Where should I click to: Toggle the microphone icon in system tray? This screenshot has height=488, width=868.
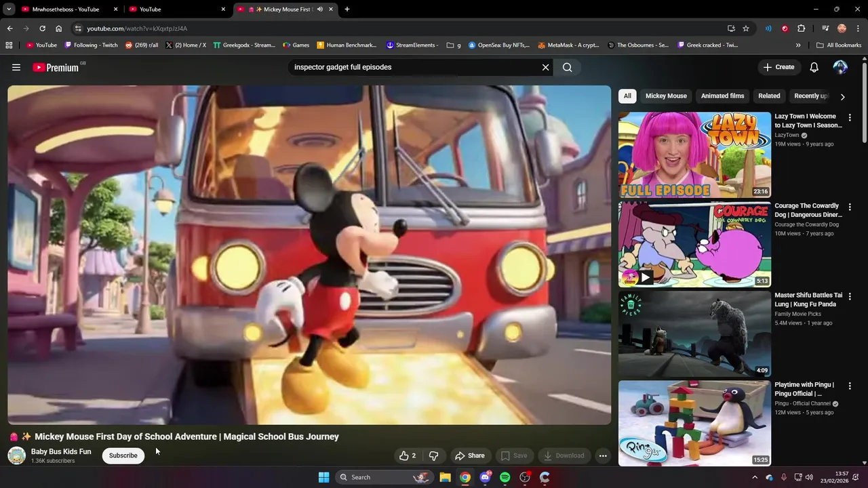783,477
